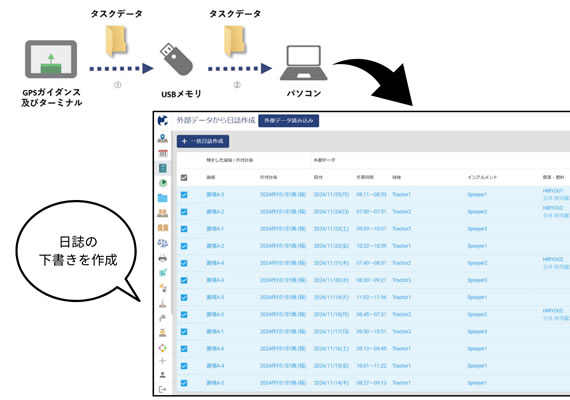Click the plus icon in the sidebar
570x400 pixels.
[162, 361]
